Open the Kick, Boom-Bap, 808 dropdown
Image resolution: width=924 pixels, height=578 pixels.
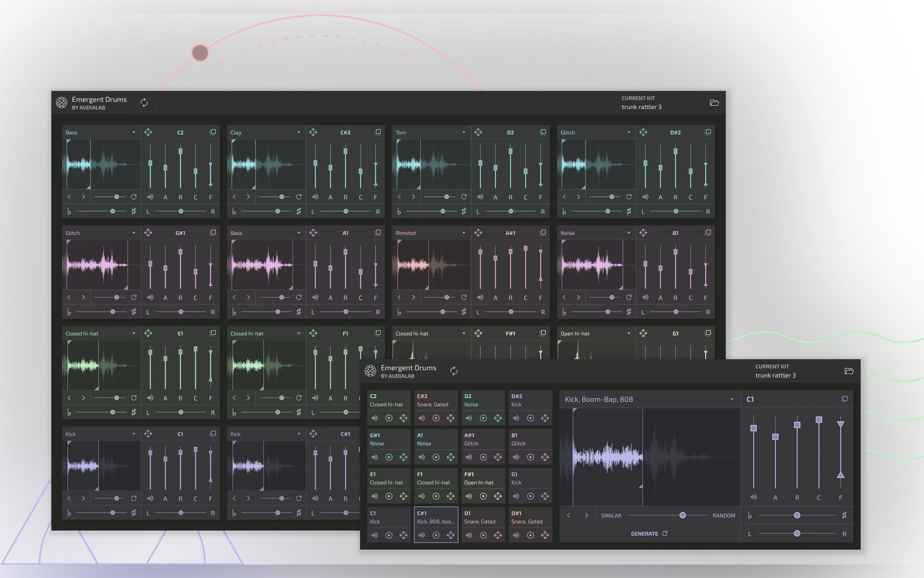(732, 400)
